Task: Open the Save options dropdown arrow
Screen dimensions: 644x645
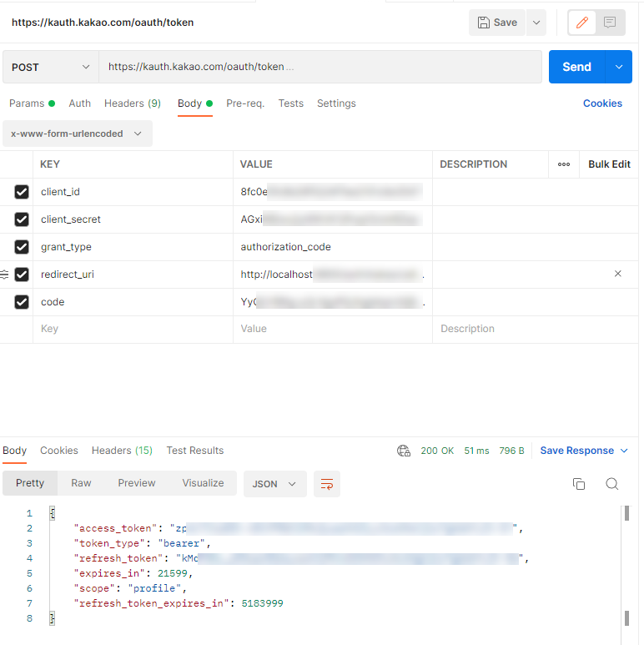Action: pos(536,23)
